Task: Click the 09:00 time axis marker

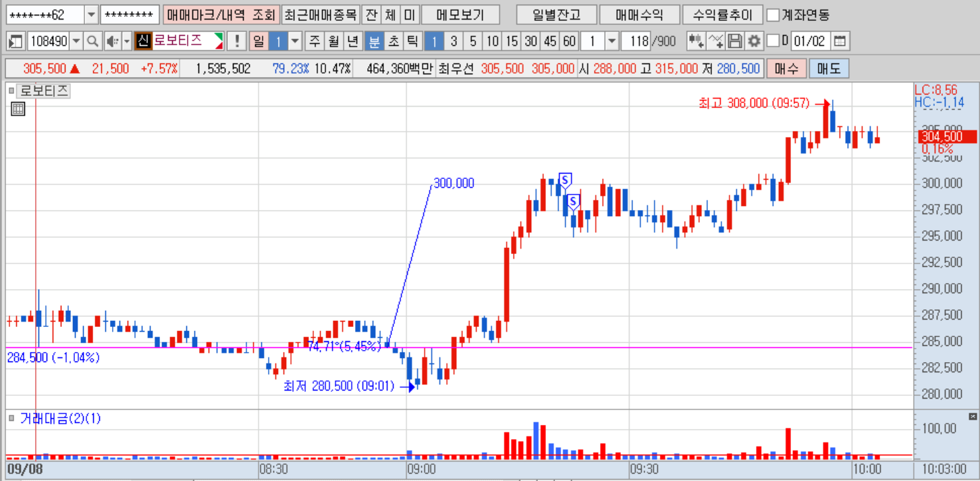Action: pos(421,468)
